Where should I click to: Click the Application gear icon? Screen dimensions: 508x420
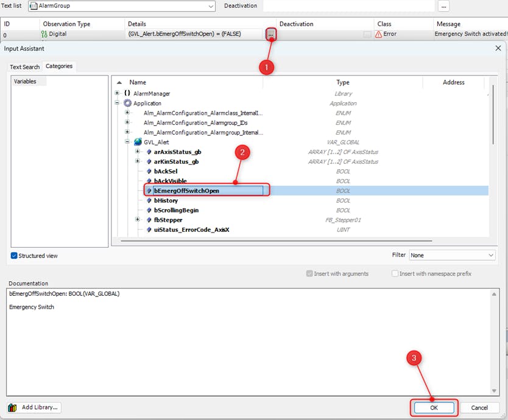coord(127,103)
